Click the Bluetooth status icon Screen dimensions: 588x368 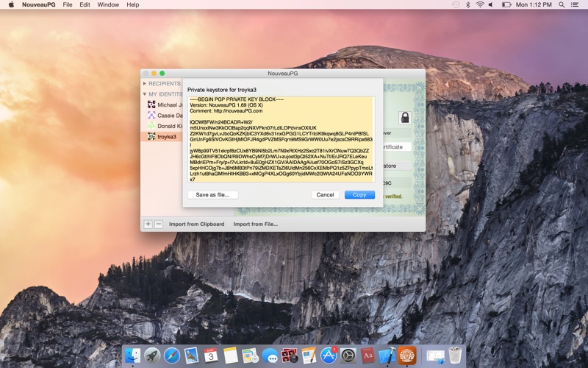pos(467,4)
